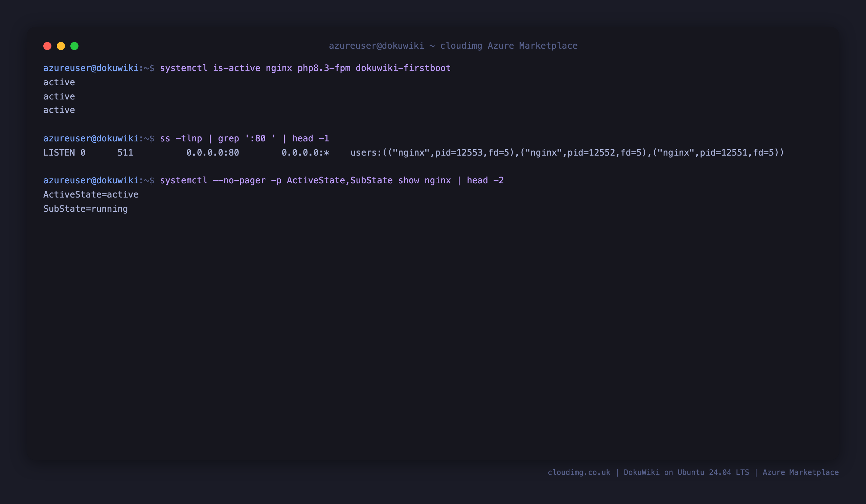Click the green maximize window button
The image size is (866, 504).
coord(74,46)
